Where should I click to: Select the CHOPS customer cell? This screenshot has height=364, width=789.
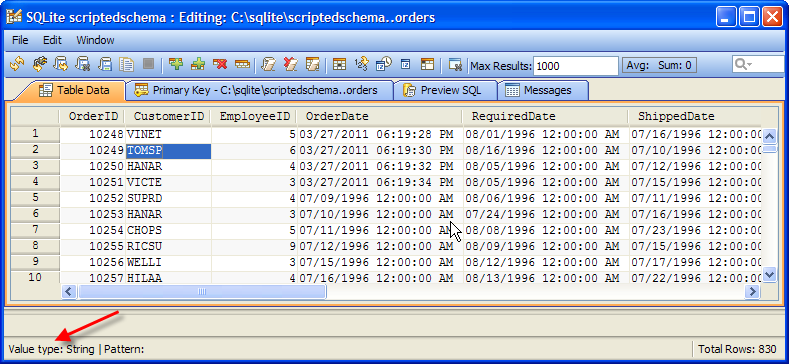tap(168, 231)
